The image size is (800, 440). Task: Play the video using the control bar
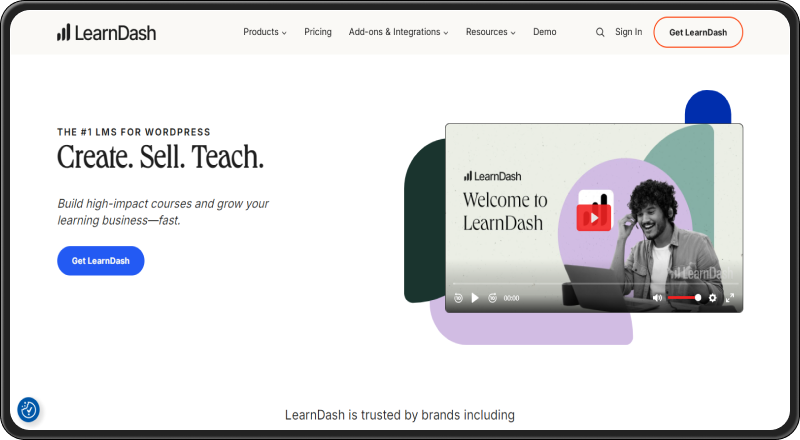pos(475,298)
